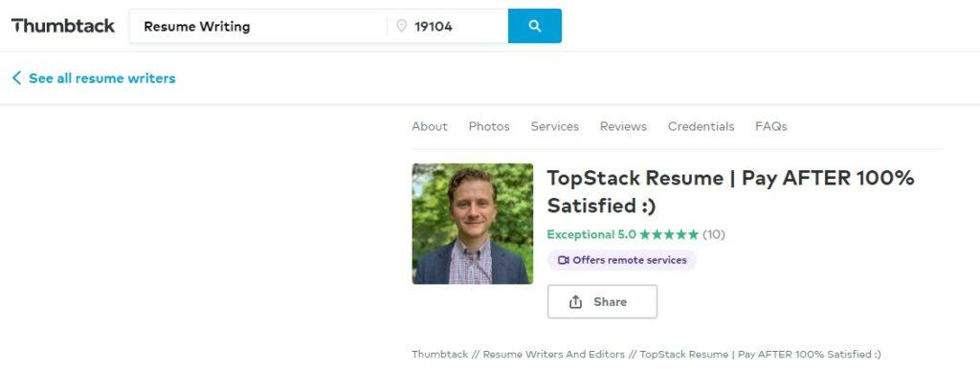Jump to the FAQs tab
980x369 pixels.
[770, 126]
